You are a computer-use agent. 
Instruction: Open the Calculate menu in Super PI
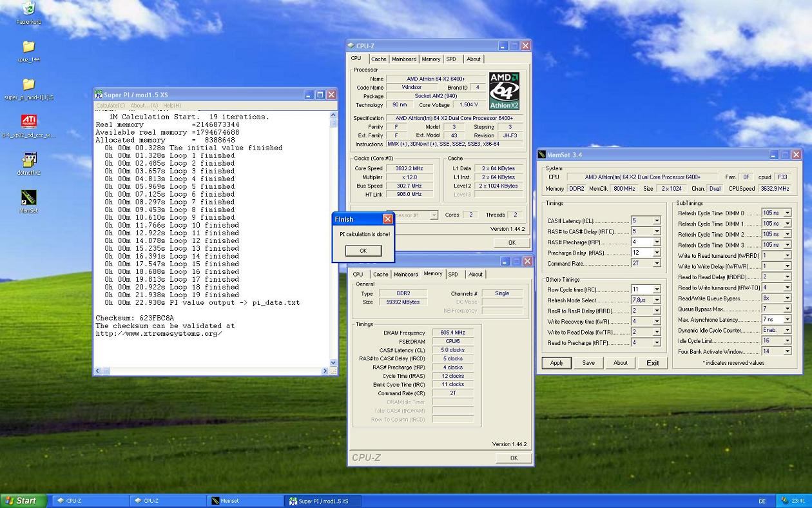point(110,106)
